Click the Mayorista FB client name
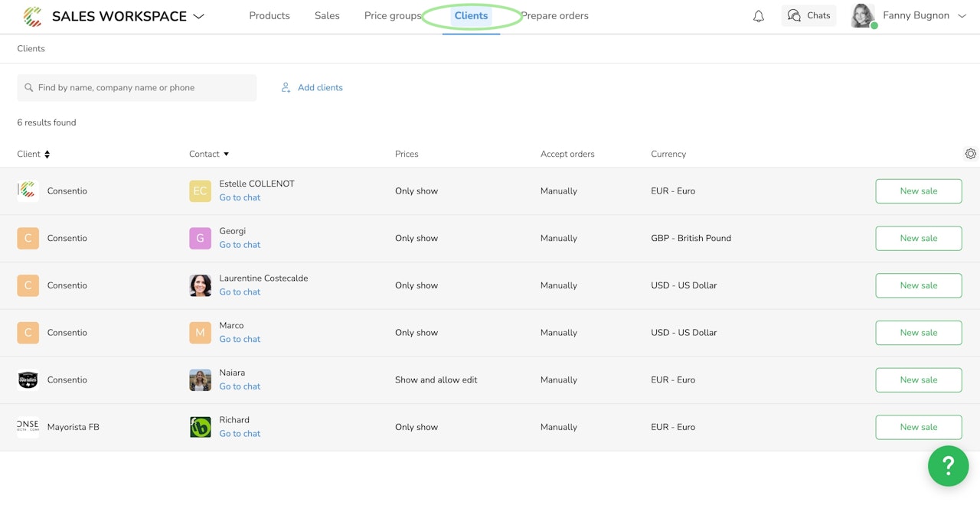This screenshot has height=531, width=980. [x=73, y=427]
